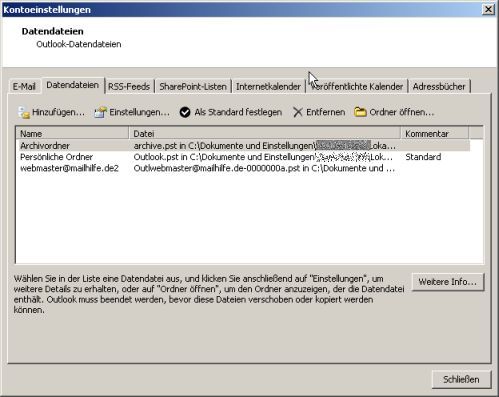Click the Weitere Info... button

point(448,282)
